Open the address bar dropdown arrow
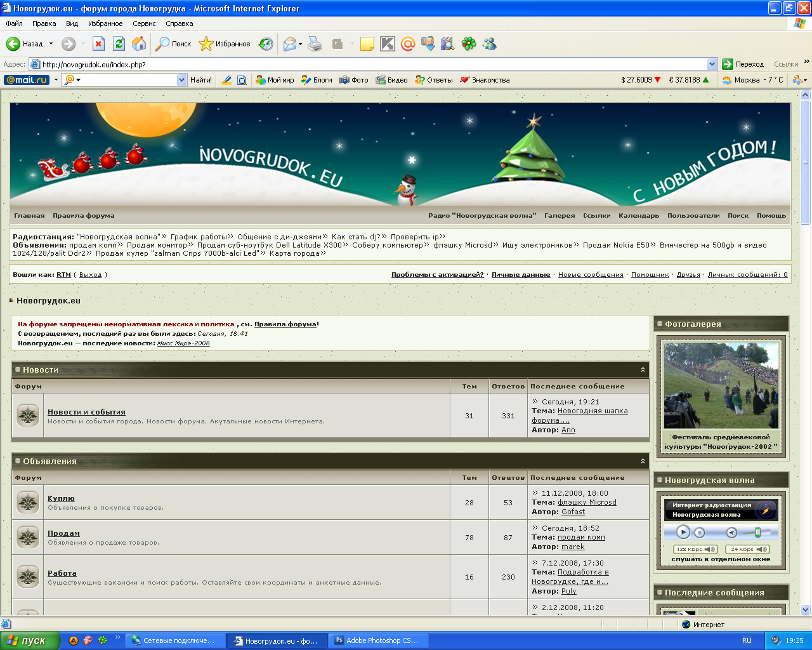This screenshot has width=812, height=650. [712, 64]
